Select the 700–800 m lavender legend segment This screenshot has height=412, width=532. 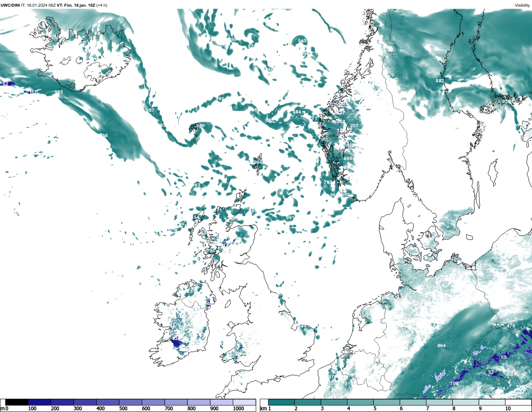point(176,402)
